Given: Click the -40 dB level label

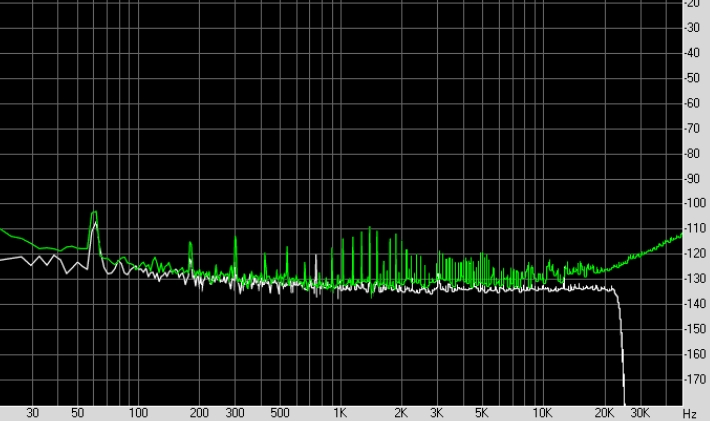Looking at the screenshot, I should pyautogui.click(x=691, y=53).
